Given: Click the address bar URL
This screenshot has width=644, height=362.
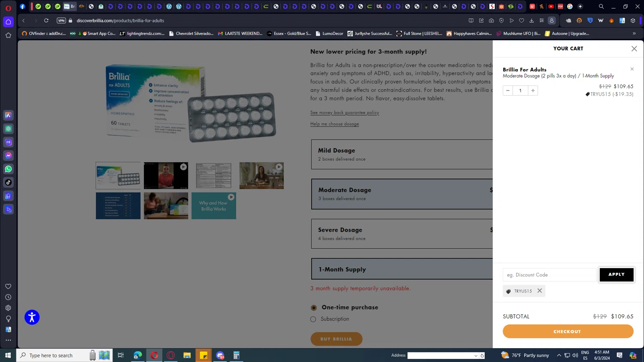Looking at the screenshot, I should (120, 21).
